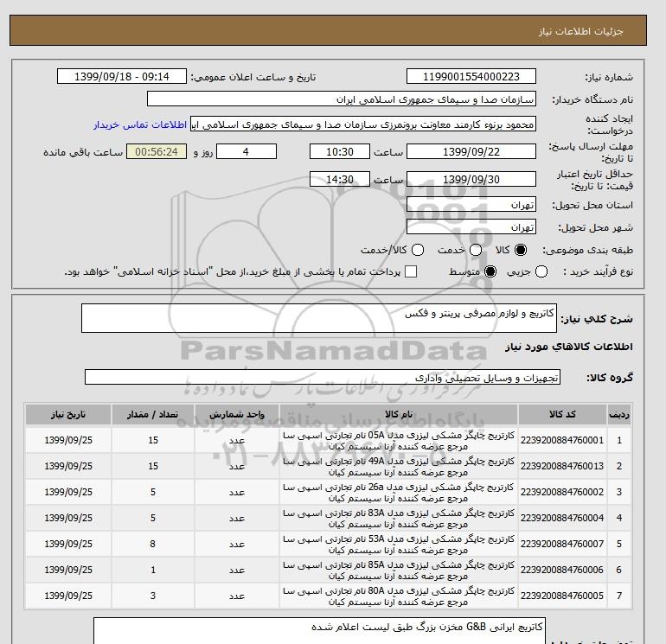Viewport: 666px width, 644px height.
Task: Click the اطلاعات کالاهای مورد نیاز heading
Action: [569, 347]
